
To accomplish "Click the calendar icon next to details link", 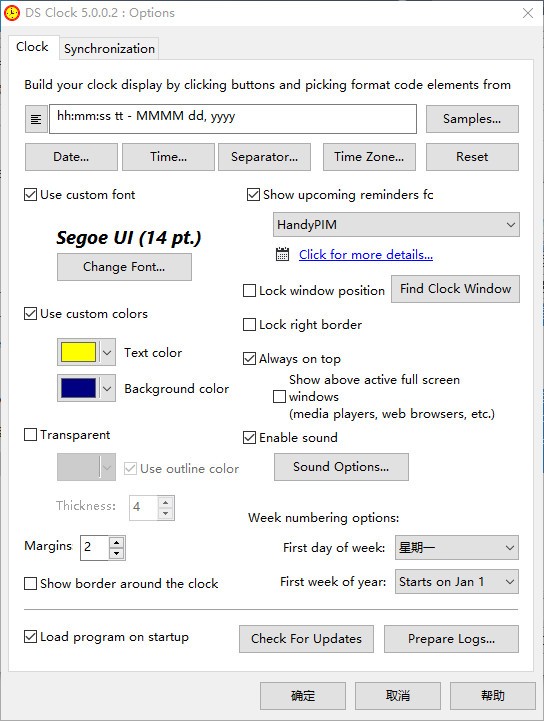I will point(282,254).
